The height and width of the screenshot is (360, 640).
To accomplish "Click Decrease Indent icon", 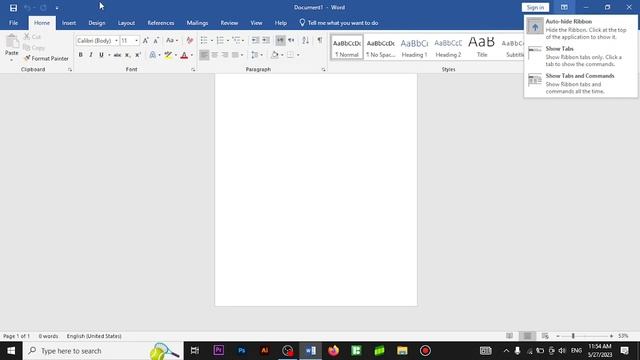I will tap(255, 40).
